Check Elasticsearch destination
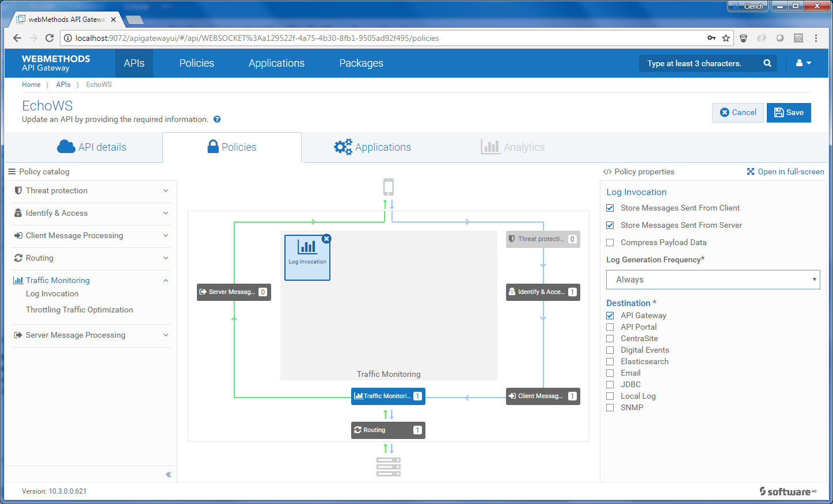 click(x=610, y=362)
